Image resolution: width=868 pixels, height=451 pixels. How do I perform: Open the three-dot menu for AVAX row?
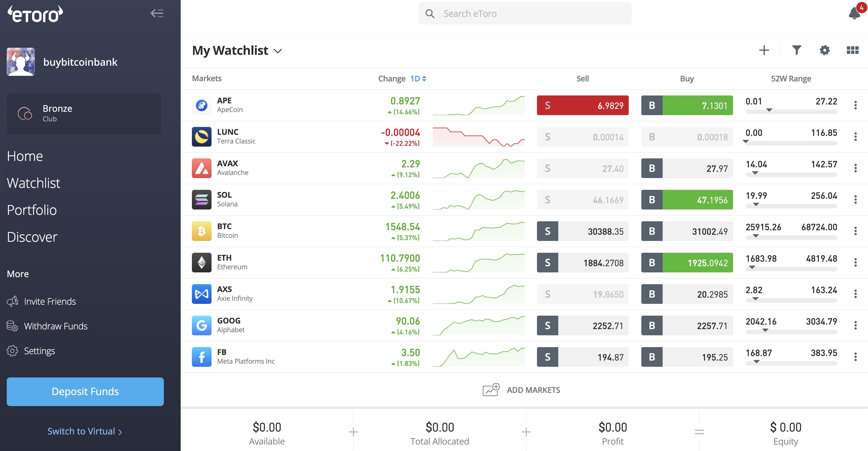(x=855, y=168)
